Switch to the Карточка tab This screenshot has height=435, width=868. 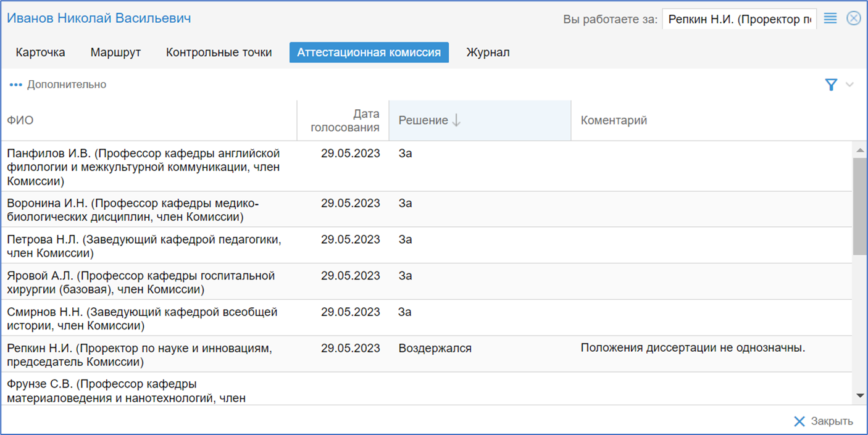[x=40, y=52]
